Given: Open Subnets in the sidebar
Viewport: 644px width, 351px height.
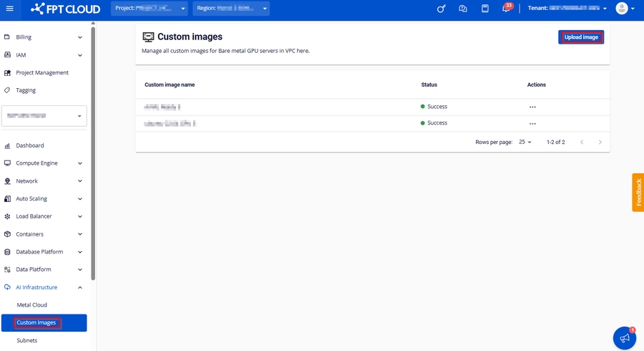Looking at the screenshot, I should 27,340.
